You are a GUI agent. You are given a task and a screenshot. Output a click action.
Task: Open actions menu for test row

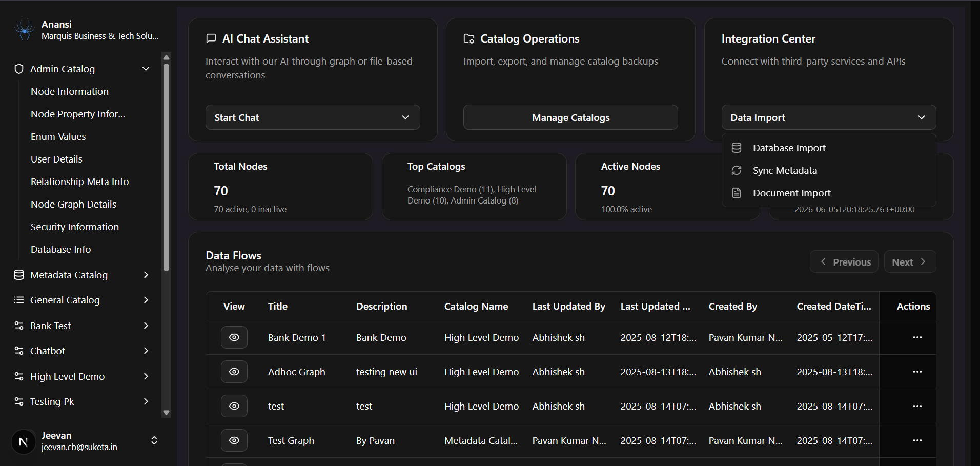917,406
